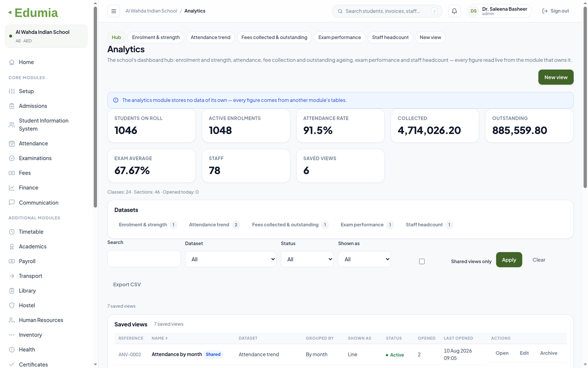Click the Transport arrow icon
The width and height of the screenshot is (588, 368).
tap(12, 276)
